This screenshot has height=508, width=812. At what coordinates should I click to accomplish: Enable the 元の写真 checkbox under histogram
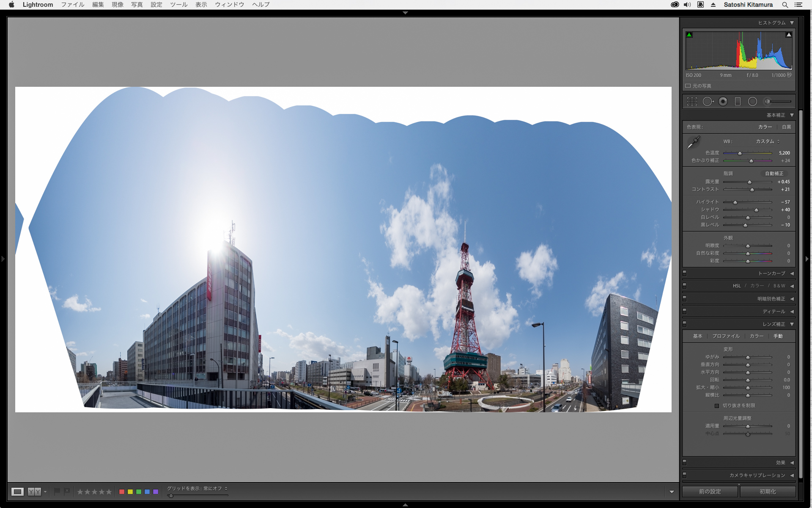(x=688, y=86)
